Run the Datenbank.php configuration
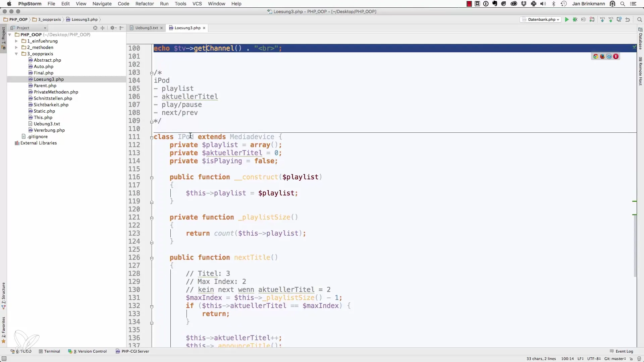The image size is (644, 362). pos(567,19)
